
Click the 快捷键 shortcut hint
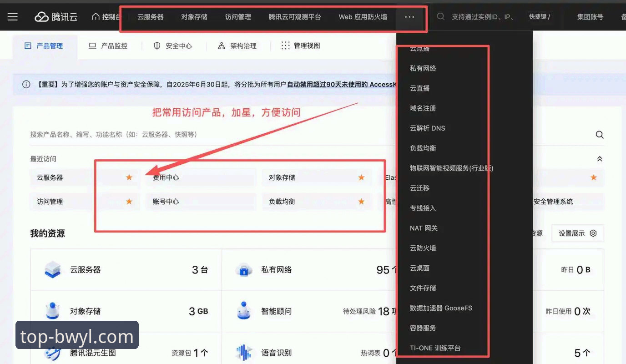tap(540, 17)
